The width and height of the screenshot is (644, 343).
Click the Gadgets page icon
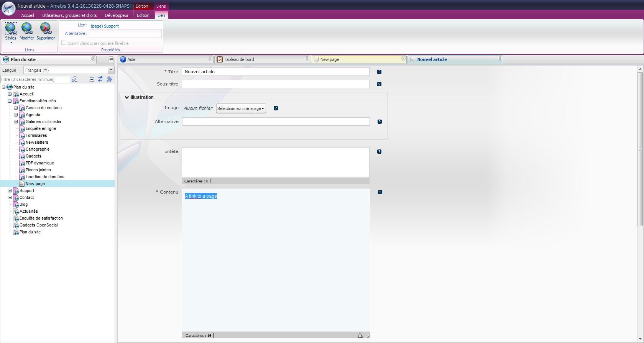point(22,156)
